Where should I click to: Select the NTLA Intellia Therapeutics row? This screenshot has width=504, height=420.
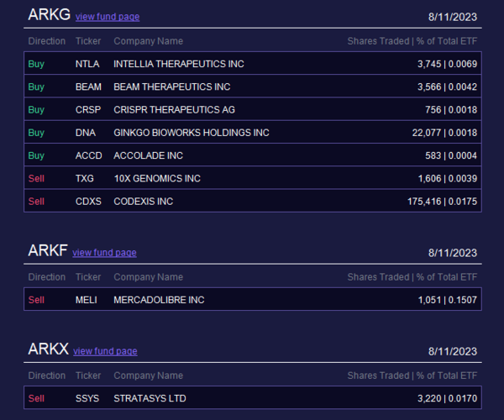253,64
